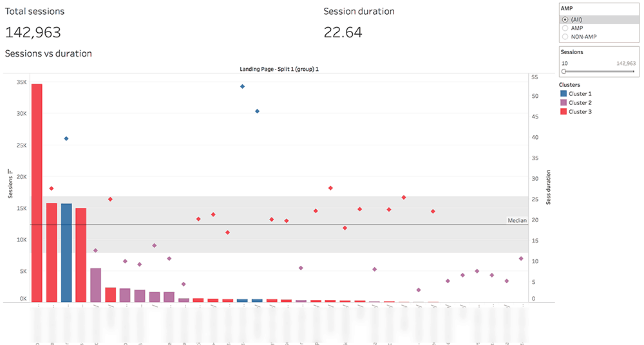Click the Landing Page - Split 1 header
The height and width of the screenshot is (345, 644).
[279, 69]
